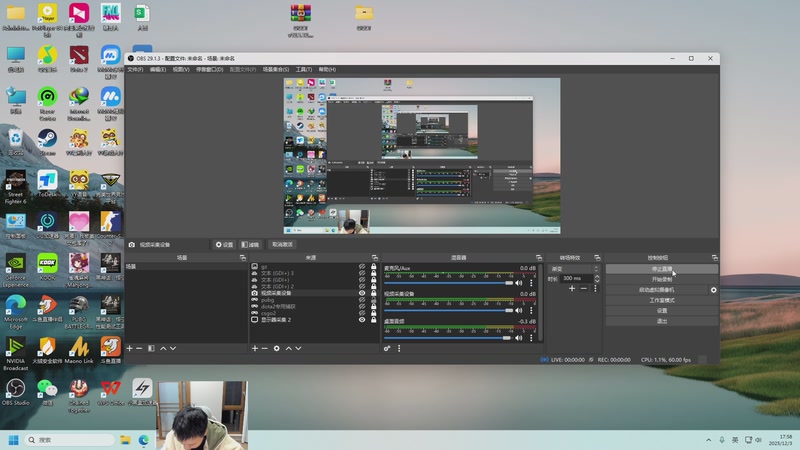Open the mixer toolbar three-dot menu
Image resolution: width=800 pixels, height=450 pixels.
(x=399, y=348)
